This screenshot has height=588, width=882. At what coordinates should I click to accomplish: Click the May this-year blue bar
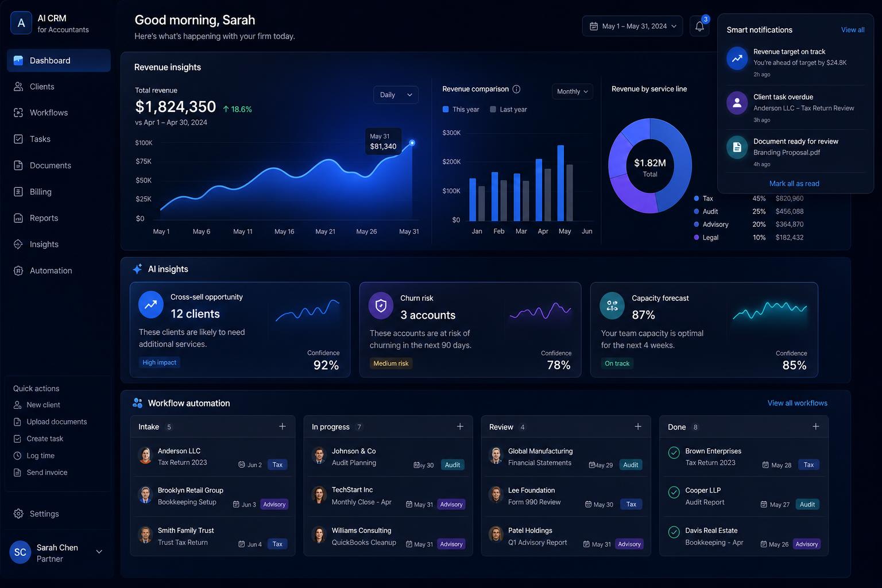[x=560, y=183]
